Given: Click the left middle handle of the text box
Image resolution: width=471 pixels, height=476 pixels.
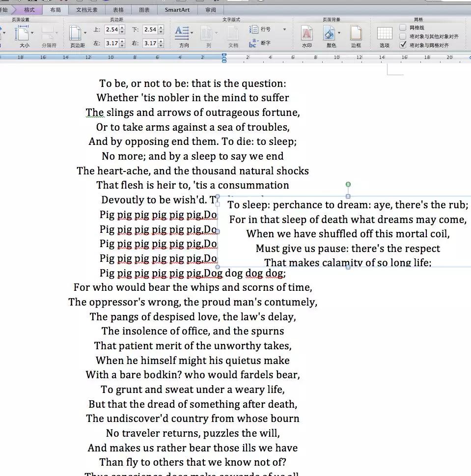Looking at the screenshot, I should point(218,232).
